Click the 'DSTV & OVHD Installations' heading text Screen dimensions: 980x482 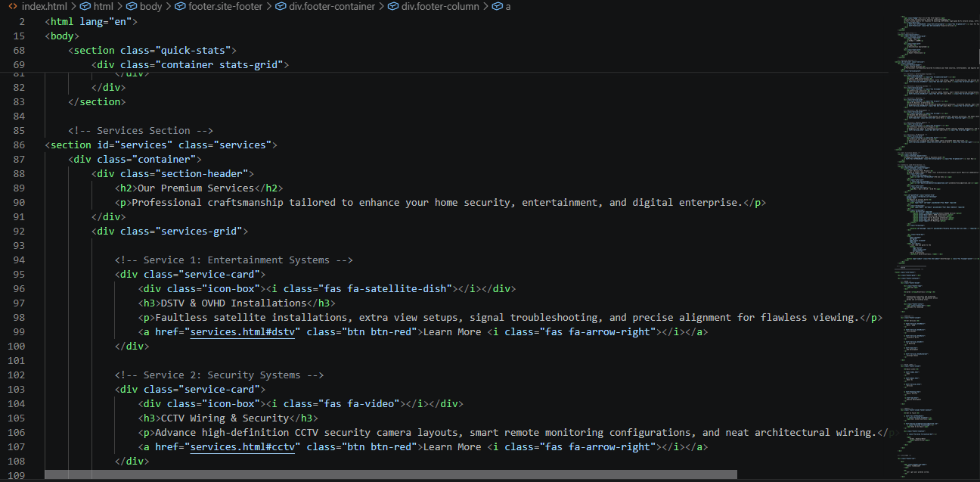[234, 303]
